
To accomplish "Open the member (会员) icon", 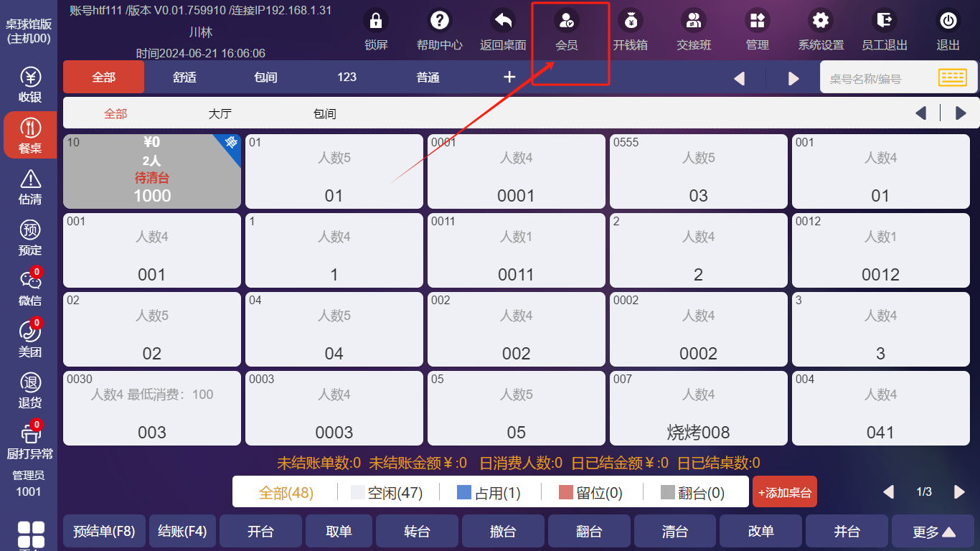I will (x=566, y=21).
